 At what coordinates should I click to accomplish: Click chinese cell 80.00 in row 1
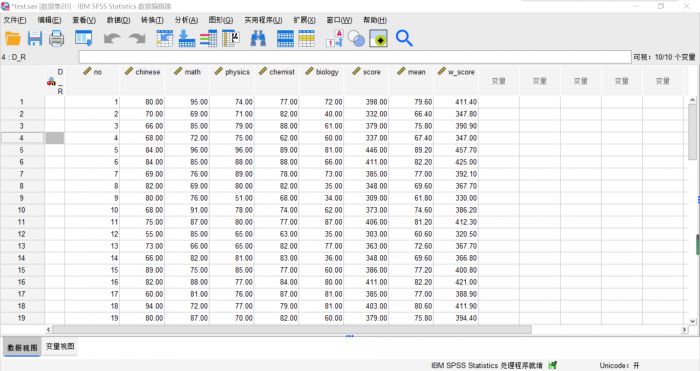pyautogui.click(x=142, y=102)
